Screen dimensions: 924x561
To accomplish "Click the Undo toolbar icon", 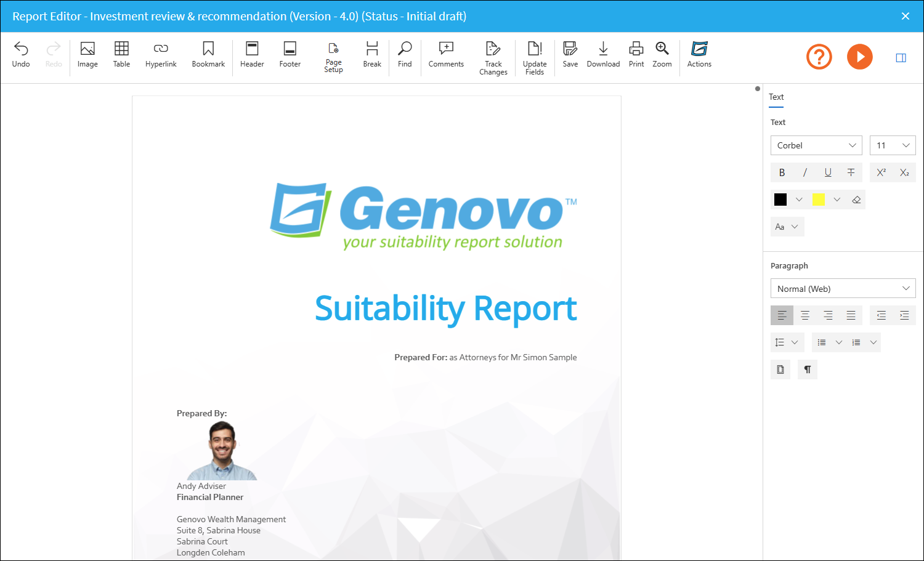I will (x=21, y=55).
